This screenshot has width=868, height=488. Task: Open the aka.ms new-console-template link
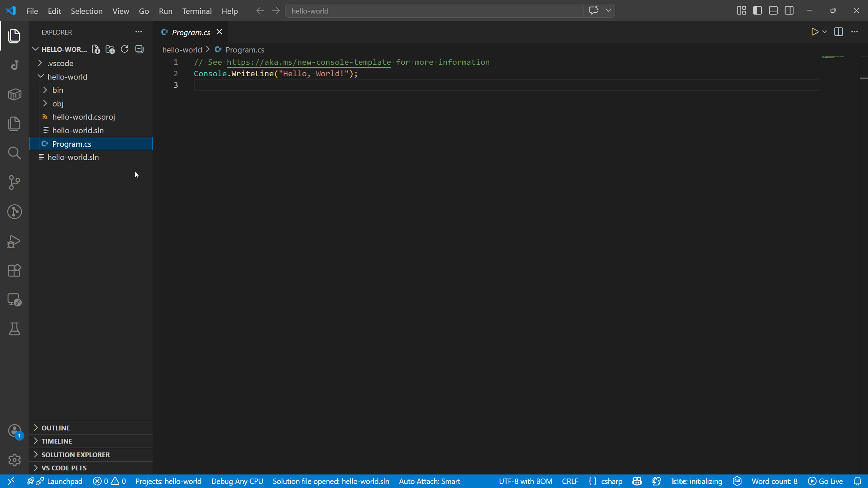(309, 62)
